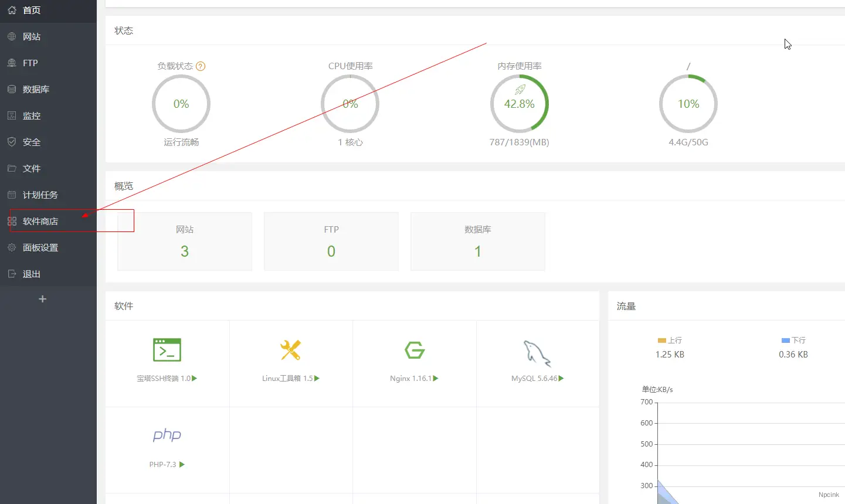845x504 pixels.
Task: Click the shield icon beside 安全
Action: coord(12,142)
